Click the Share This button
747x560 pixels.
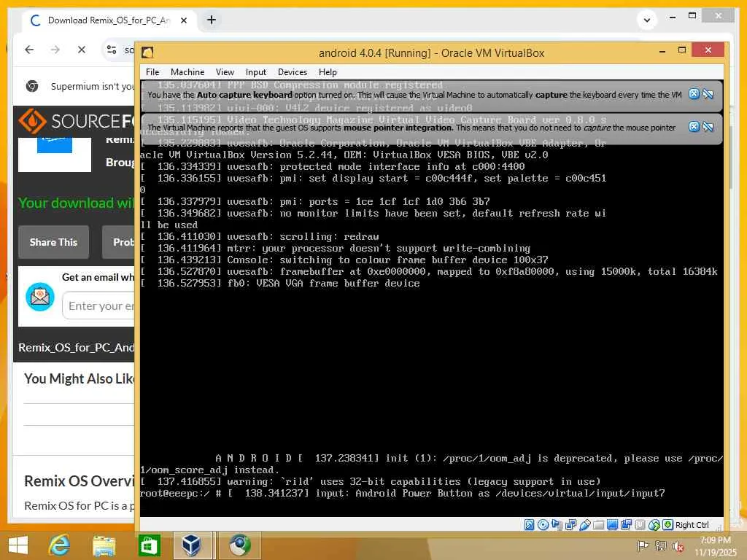53,242
